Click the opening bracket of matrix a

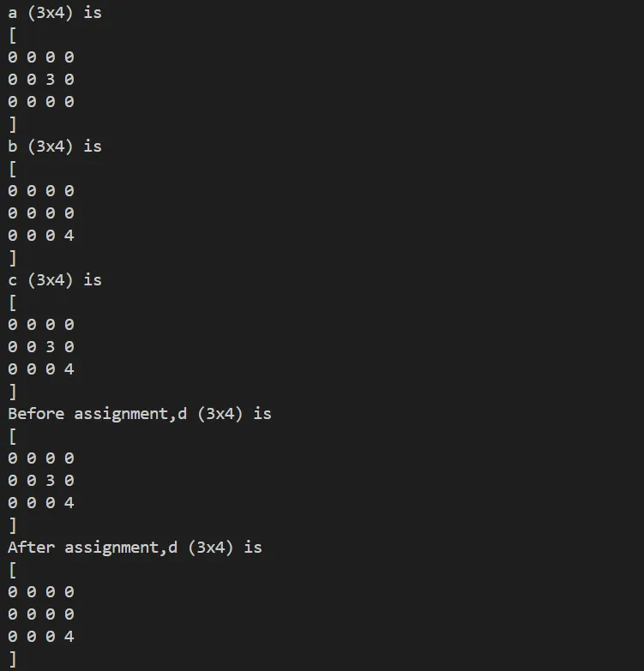(x=12, y=36)
